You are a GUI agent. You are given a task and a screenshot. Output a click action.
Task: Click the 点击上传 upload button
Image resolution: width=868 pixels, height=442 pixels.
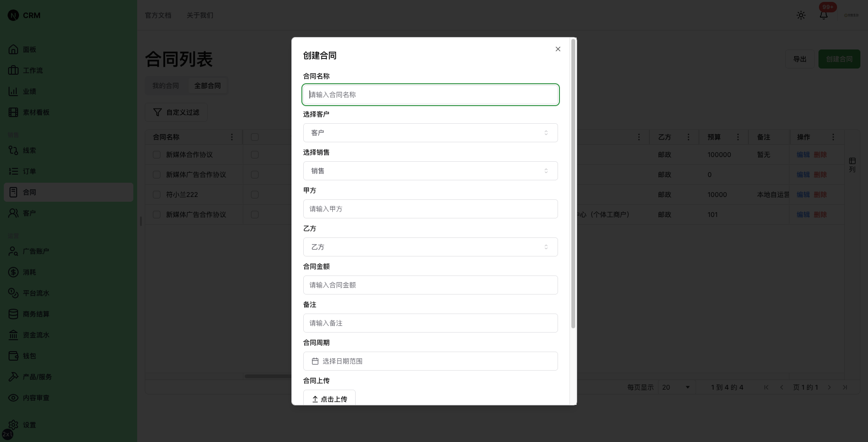[329, 399]
